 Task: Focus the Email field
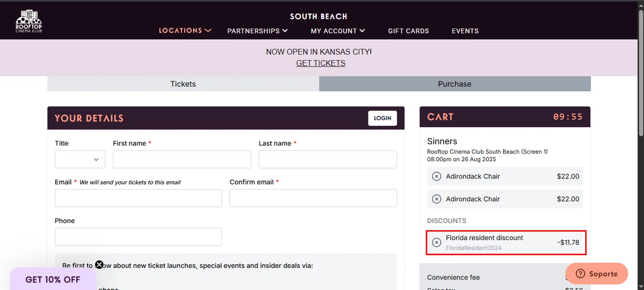(138, 198)
